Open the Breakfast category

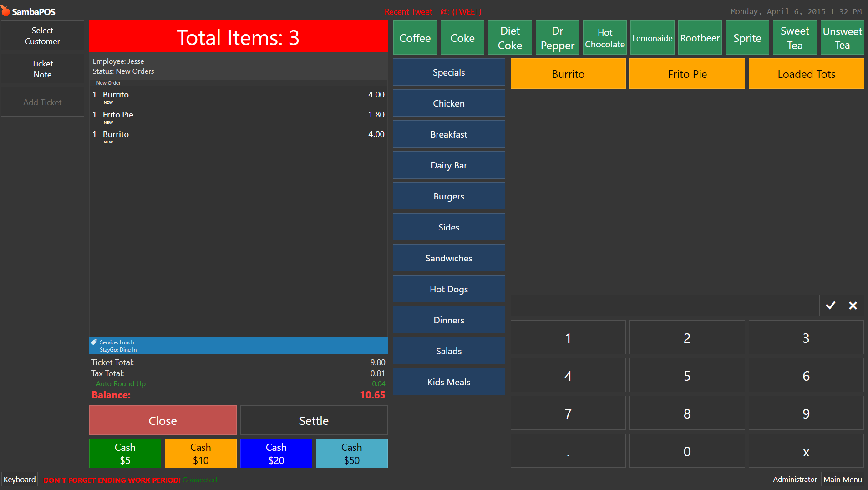[448, 134]
